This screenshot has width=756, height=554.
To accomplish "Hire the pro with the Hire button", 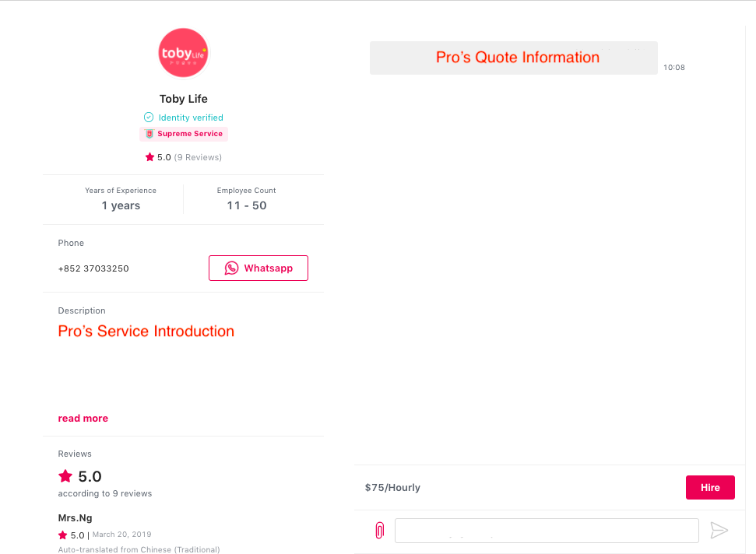I will coord(710,488).
